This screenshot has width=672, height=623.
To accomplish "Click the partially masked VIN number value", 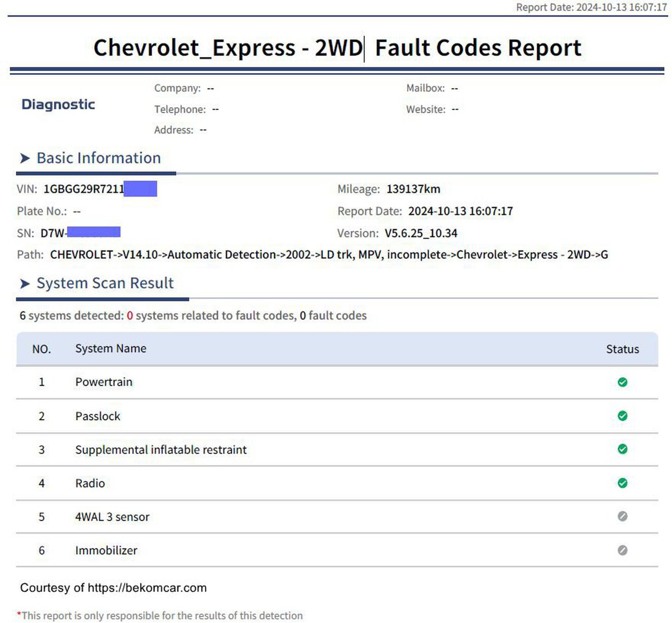I will (100, 189).
